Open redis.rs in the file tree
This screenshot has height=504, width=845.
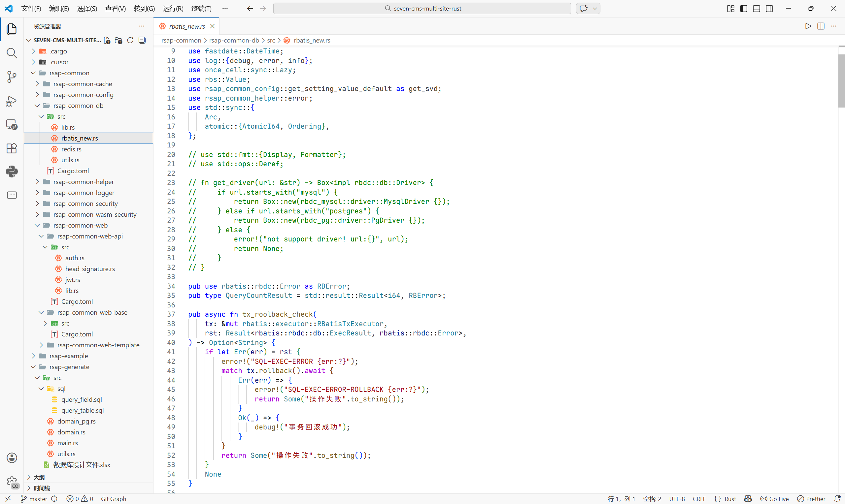tap(88, 149)
